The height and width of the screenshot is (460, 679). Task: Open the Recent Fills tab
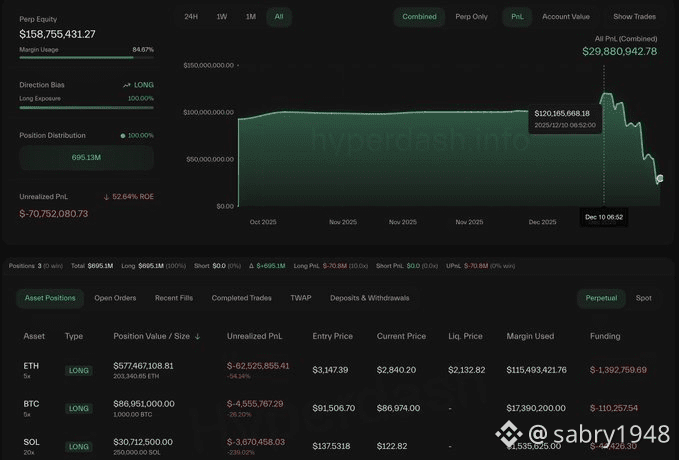click(x=174, y=298)
